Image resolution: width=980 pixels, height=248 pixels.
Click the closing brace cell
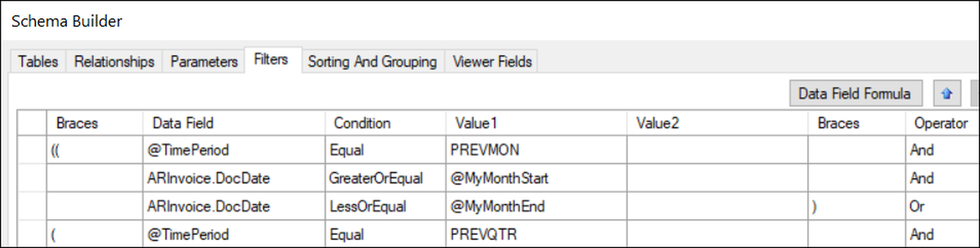click(857, 206)
